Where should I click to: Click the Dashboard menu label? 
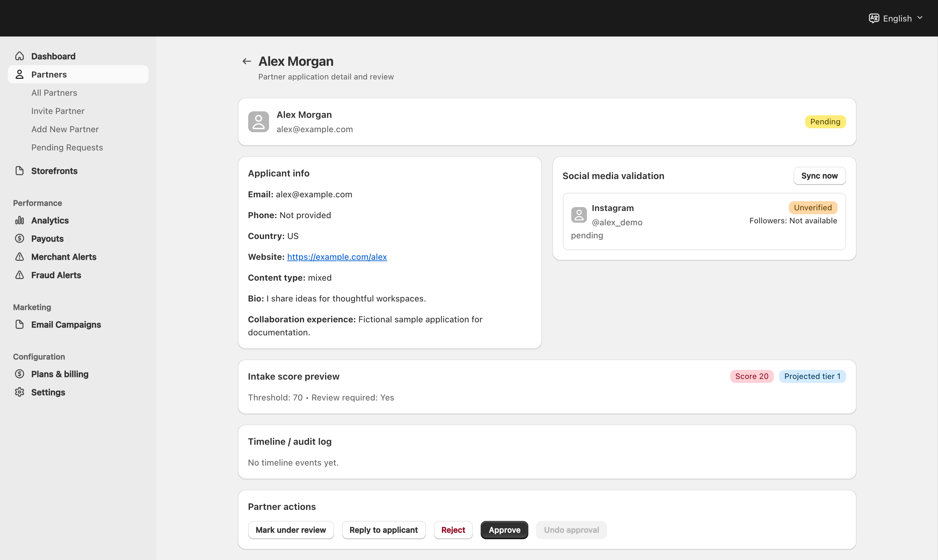[53, 56]
